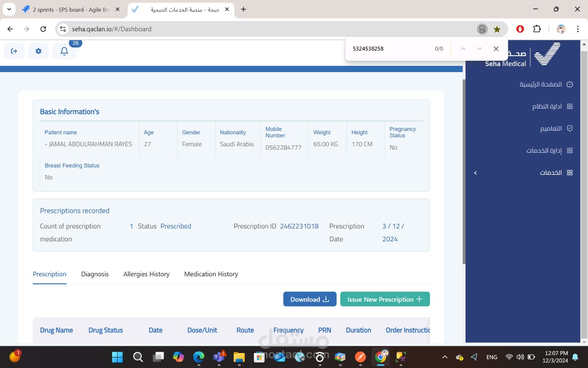588x368 pixels.
Task: Click the bookmark star icon
Action: (x=497, y=29)
